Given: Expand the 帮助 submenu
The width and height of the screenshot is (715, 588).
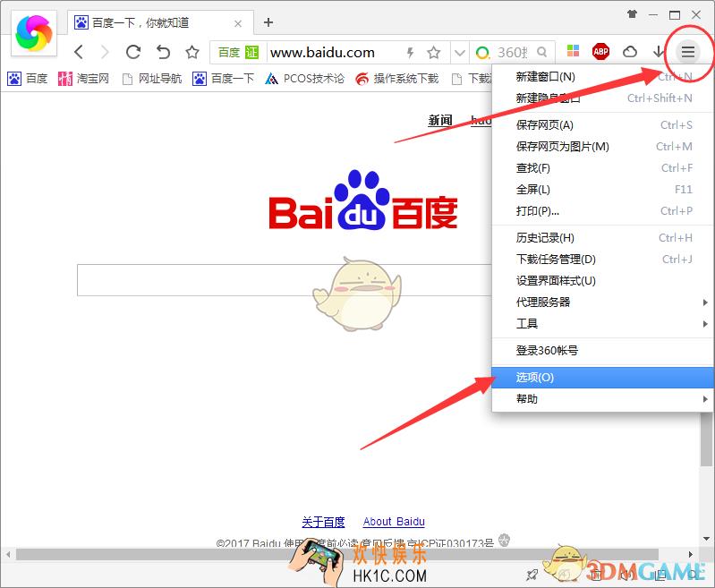Looking at the screenshot, I should point(603,398).
